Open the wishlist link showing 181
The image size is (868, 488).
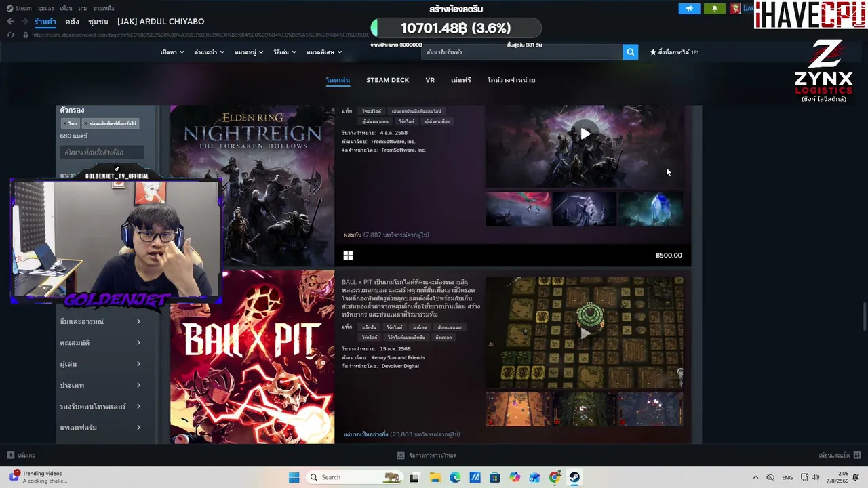(675, 52)
